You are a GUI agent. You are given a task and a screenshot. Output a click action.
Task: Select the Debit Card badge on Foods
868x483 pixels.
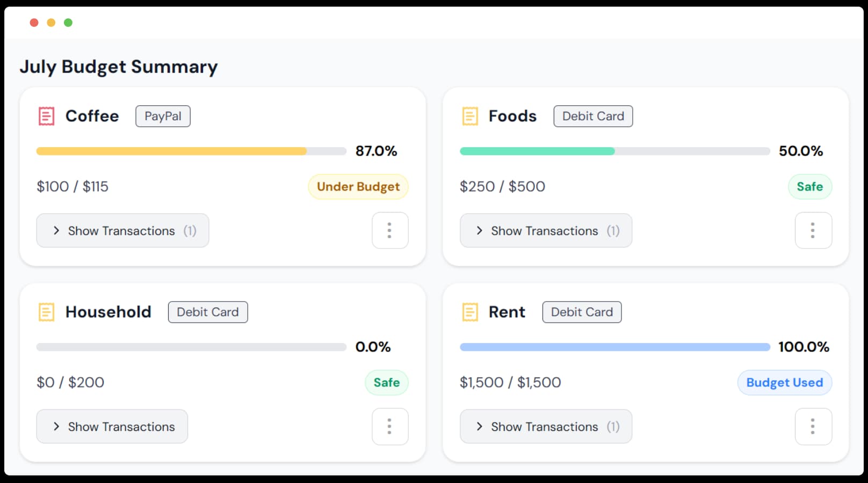coord(592,116)
